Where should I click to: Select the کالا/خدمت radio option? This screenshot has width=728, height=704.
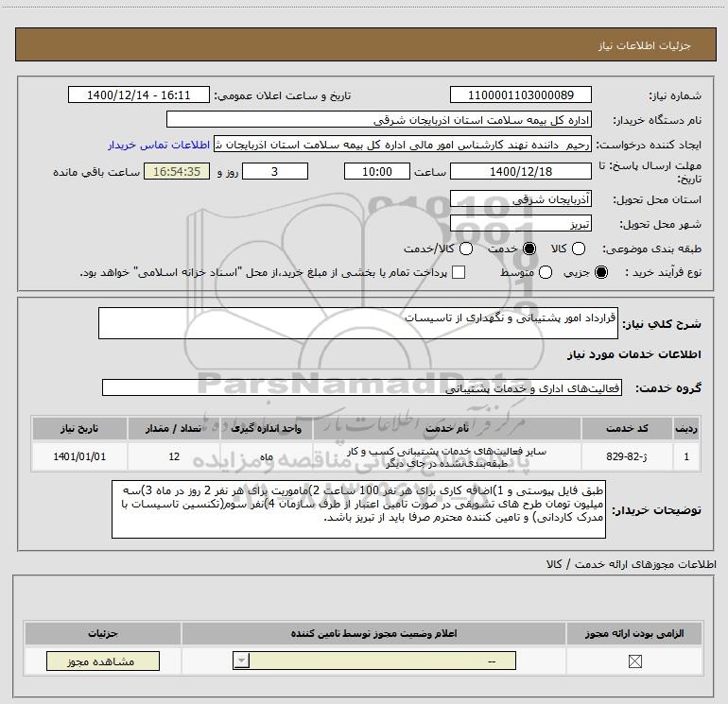466,249
